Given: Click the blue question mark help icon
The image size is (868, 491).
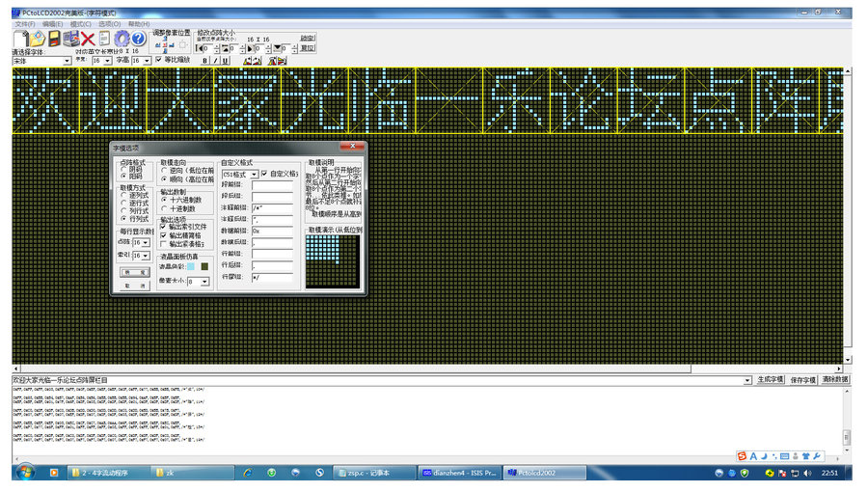Looking at the screenshot, I should (138, 38).
